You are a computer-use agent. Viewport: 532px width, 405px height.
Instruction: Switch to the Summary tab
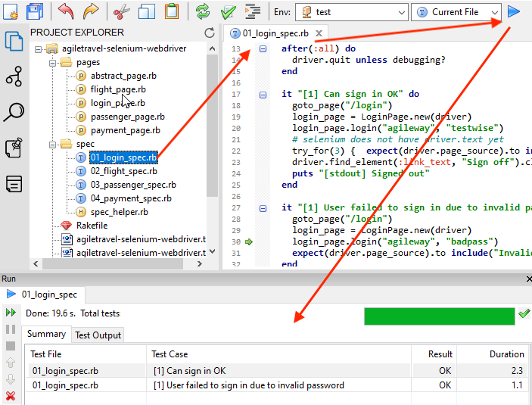[46, 334]
